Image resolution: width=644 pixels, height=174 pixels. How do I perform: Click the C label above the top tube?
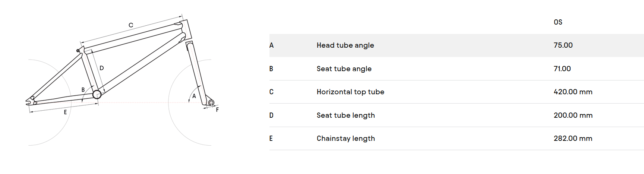tap(131, 25)
